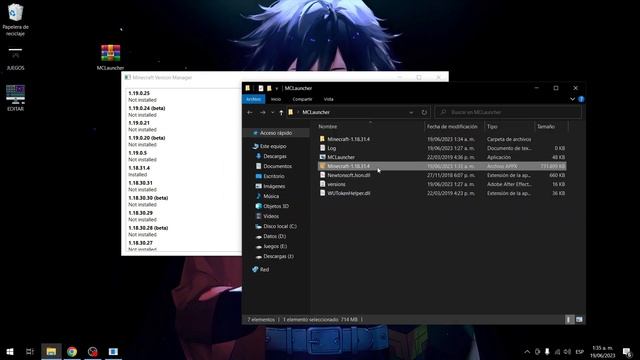Image resolution: width=640 pixels, height=360 pixels.
Task: Switch to large icons view in status bar
Action: coord(579,320)
